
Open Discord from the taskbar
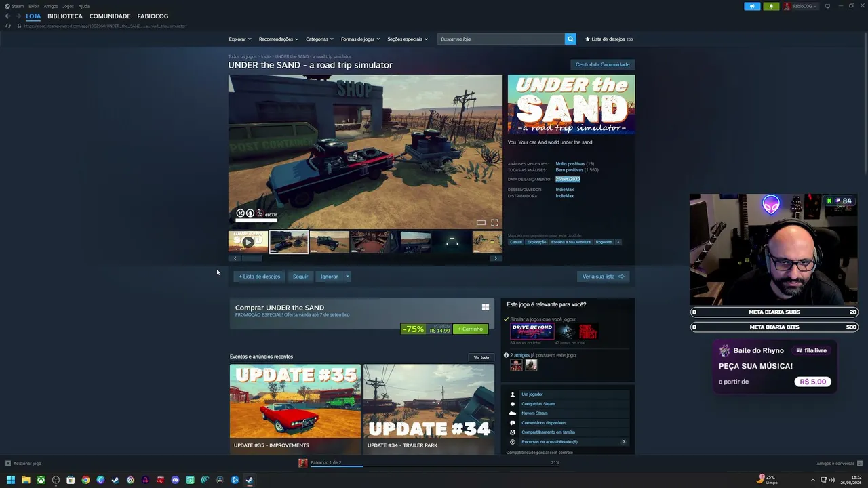click(x=175, y=480)
